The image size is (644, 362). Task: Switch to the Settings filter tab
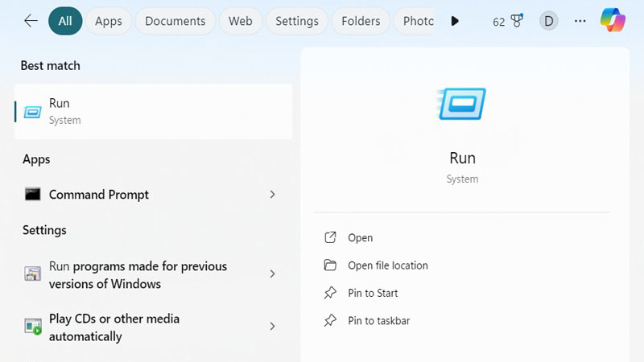(297, 21)
